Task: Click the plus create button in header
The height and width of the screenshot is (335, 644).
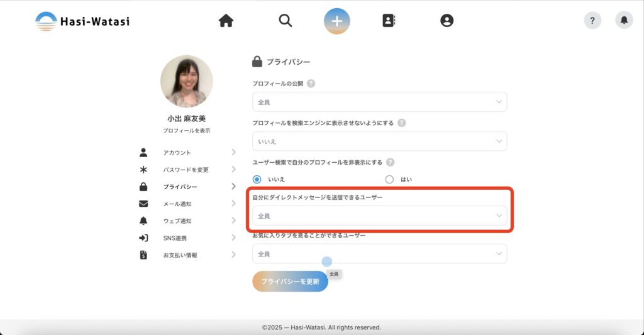Action: (x=337, y=21)
